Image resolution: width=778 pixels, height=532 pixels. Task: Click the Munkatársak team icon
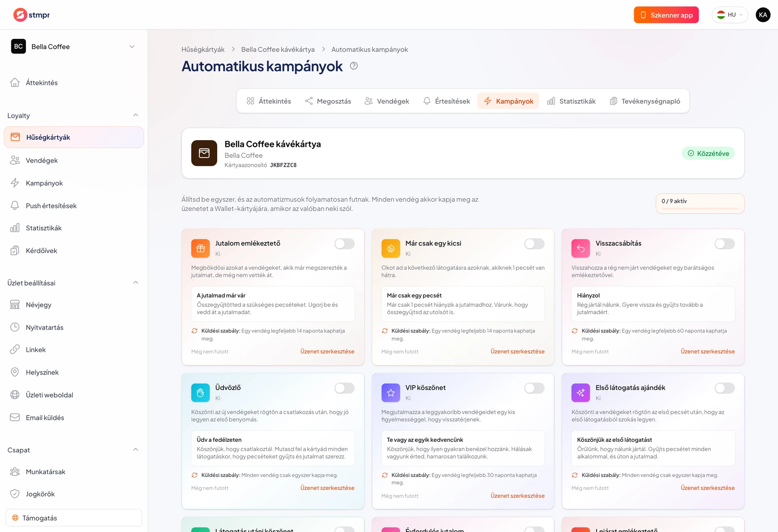(15, 472)
